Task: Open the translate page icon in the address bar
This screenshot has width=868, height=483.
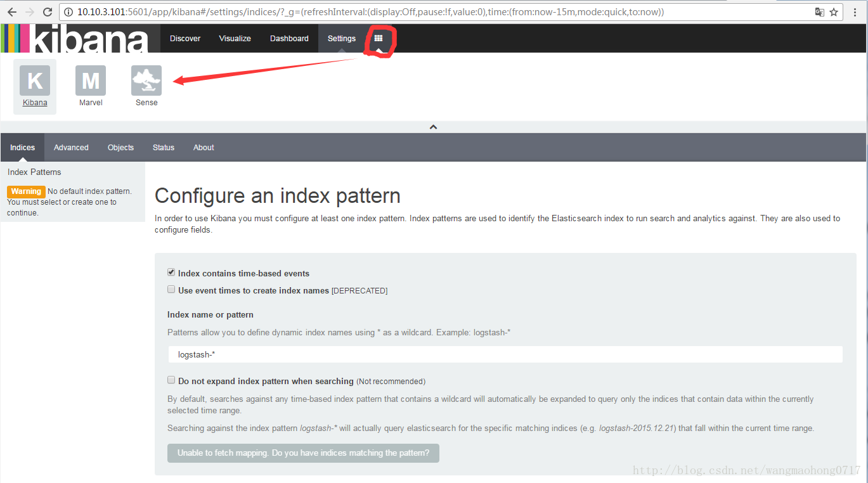Action: click(819, 12)
